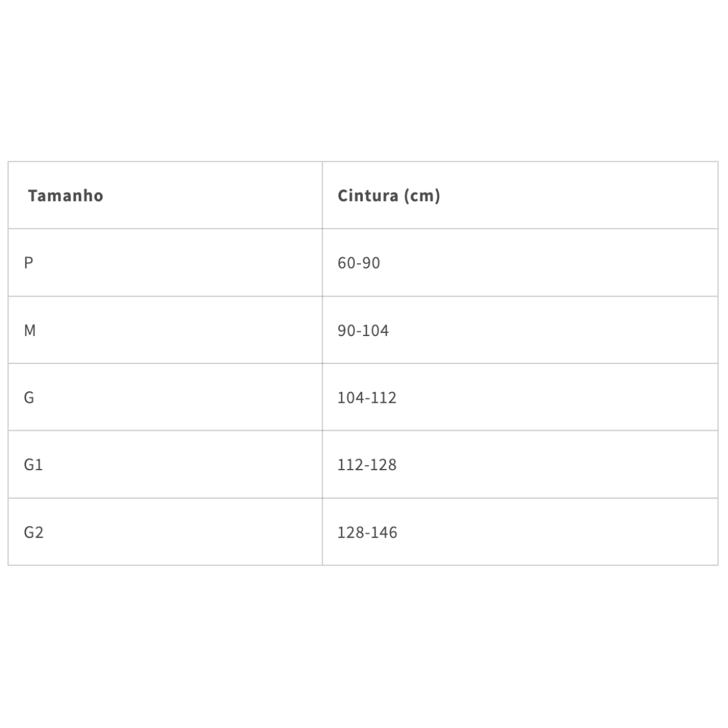The width and height of the screenshot is (728, 728).
Task: Click the 90-104 waist value
Action: 363,331
